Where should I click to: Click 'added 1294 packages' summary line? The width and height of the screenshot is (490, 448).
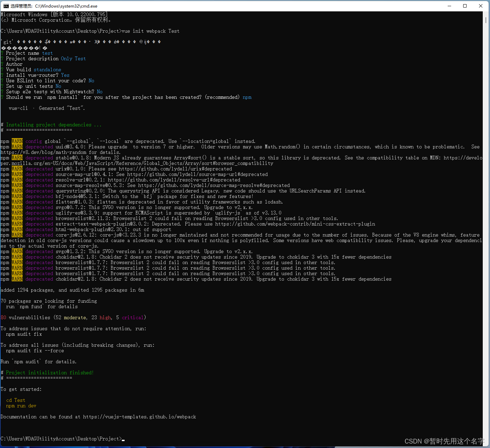coord(72,290)
